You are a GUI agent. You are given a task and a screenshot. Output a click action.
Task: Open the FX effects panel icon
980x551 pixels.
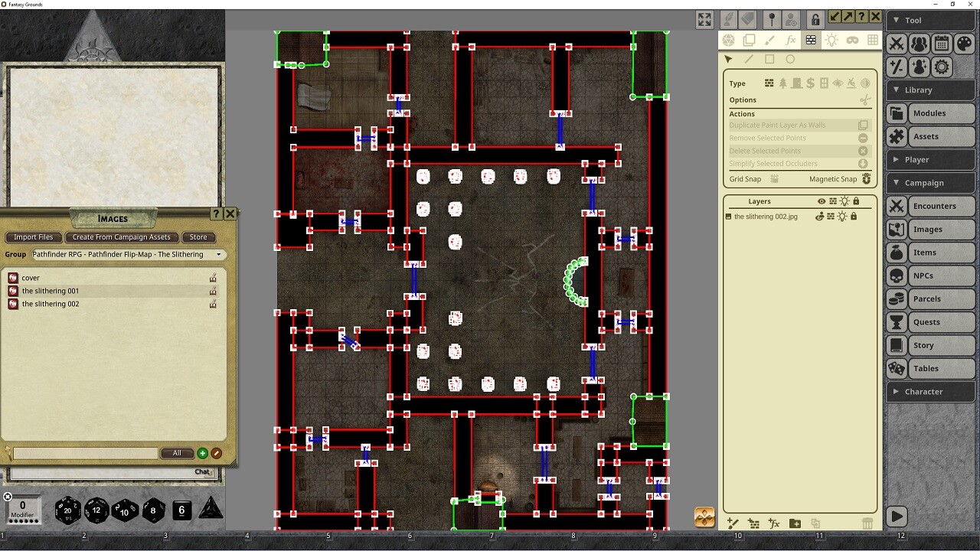791,40
